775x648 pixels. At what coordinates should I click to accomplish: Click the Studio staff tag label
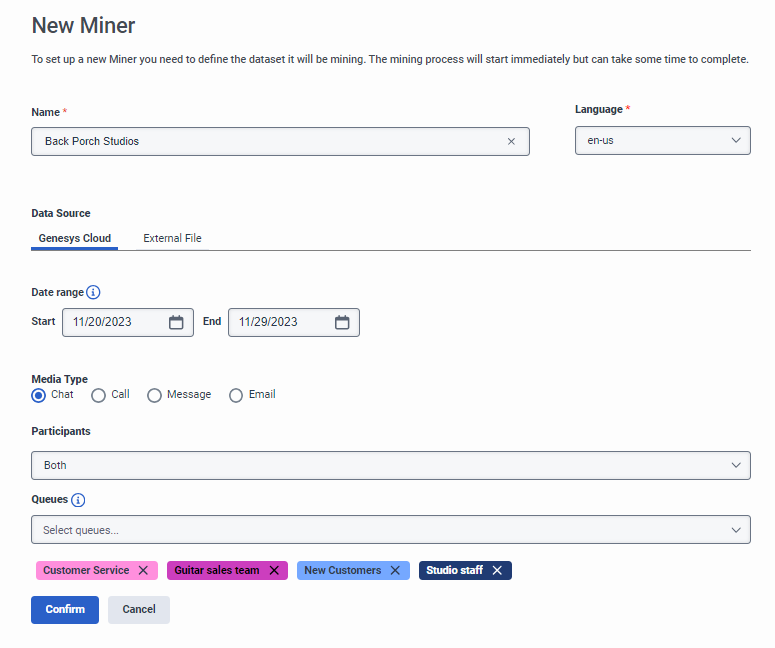pyautogui.click(x=454, y=570)
